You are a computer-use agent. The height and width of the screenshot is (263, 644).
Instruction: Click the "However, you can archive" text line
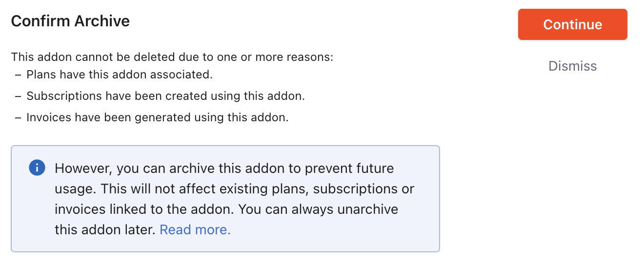[x=224, y=169]
